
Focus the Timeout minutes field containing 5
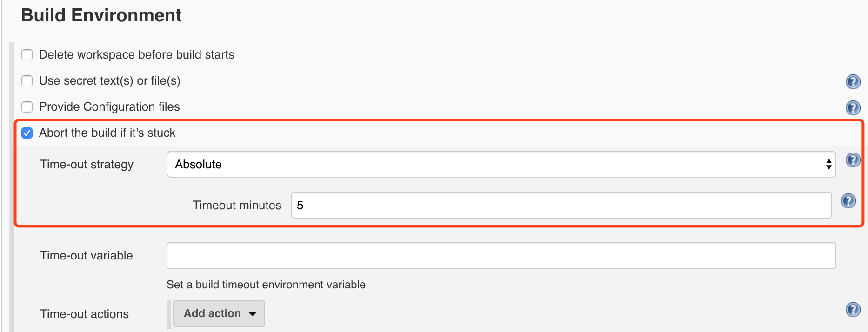561,205
